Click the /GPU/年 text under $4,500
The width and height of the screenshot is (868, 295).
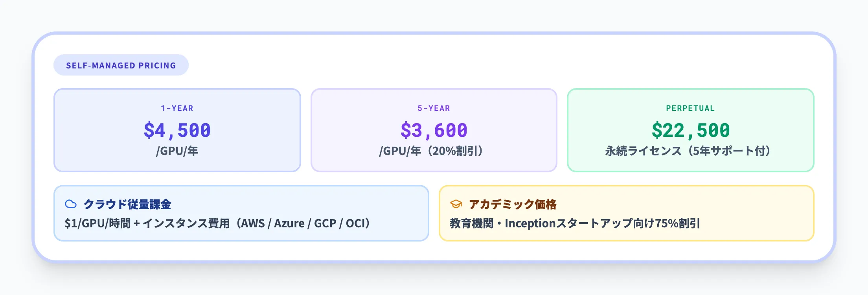pyautogui.click(x=177, y=151)
